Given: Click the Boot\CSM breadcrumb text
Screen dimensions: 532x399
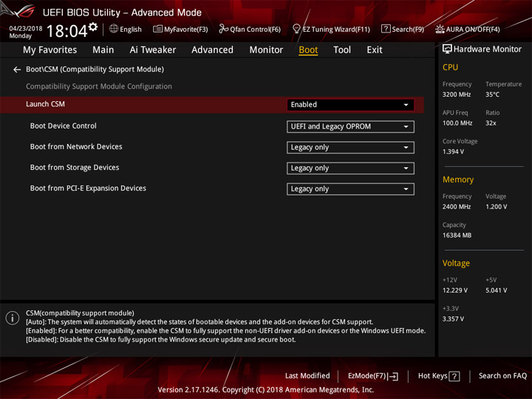Looking at the screenshot, I should (x=95, y=69).
